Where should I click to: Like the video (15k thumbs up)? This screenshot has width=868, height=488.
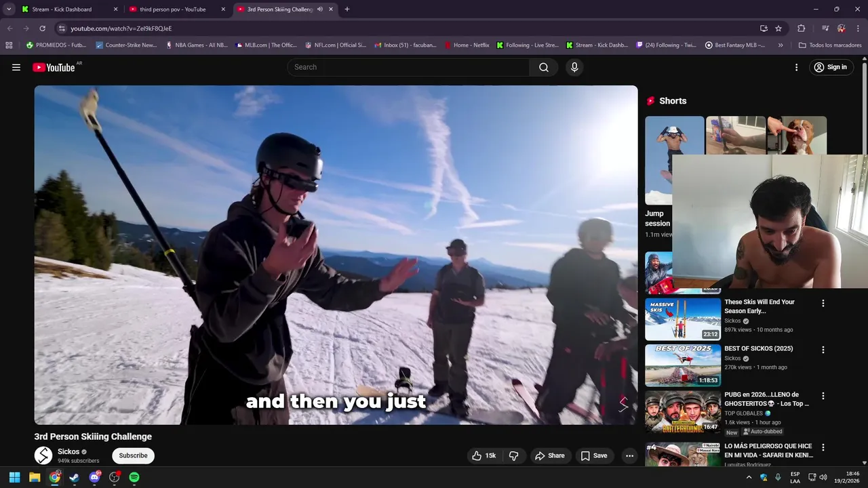point(484,455)
